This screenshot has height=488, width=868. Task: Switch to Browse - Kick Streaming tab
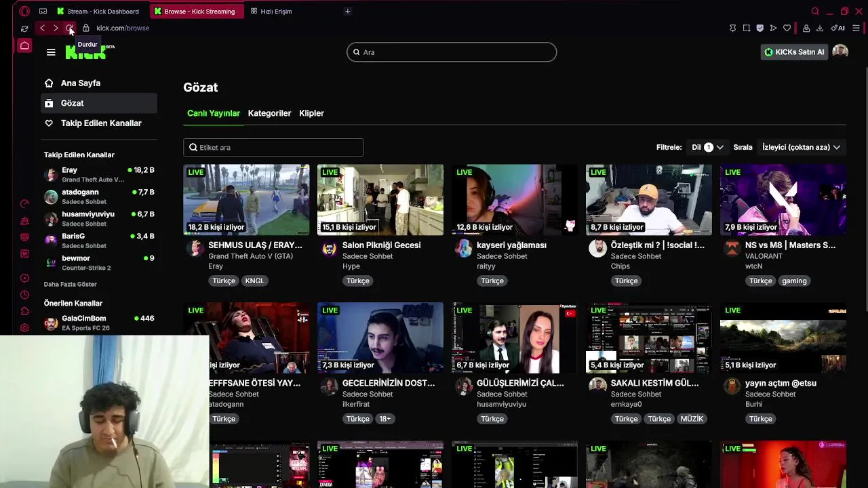point(195,12)
